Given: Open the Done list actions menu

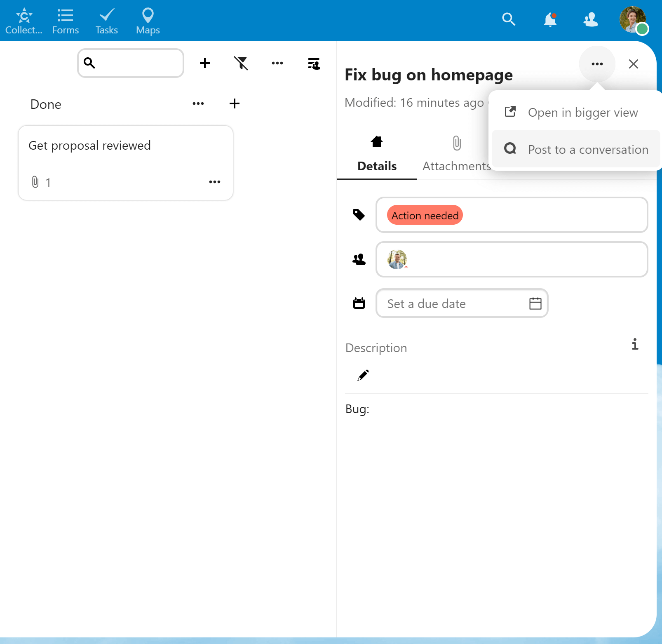Looking at the screenshot, I should 198,103.
